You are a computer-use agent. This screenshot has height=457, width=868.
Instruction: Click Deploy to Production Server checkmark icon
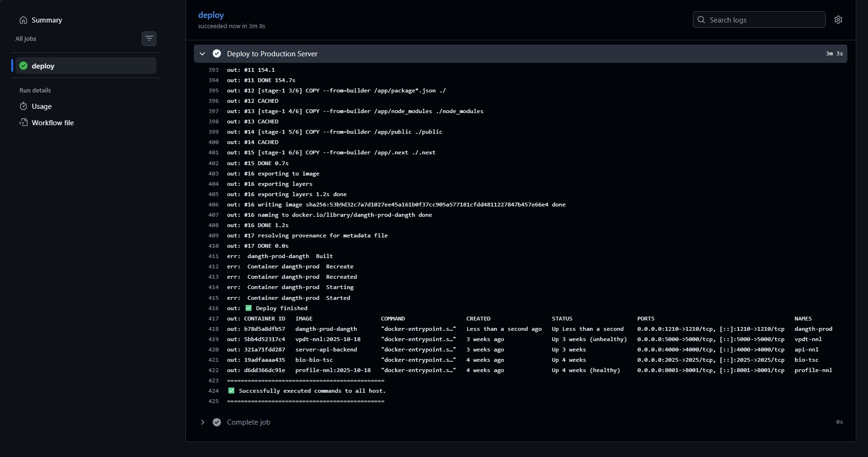click(217, 53)
